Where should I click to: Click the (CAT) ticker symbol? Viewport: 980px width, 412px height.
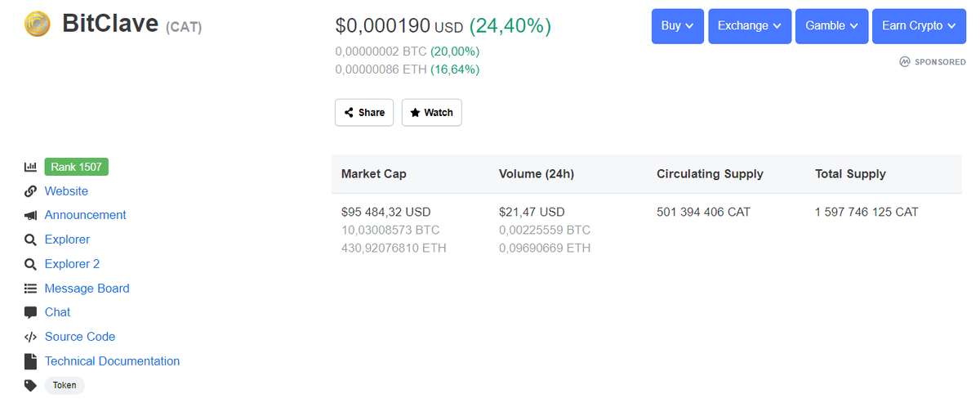[184, 28]
